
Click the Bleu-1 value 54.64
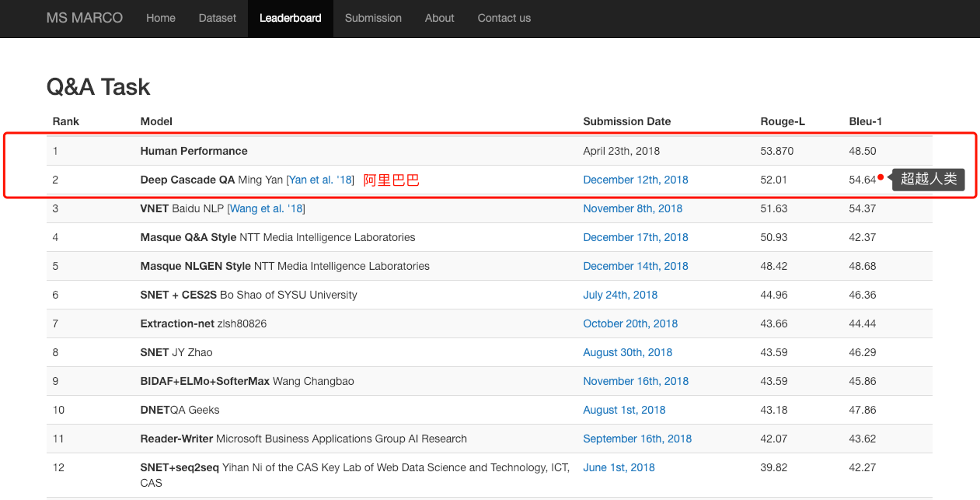coord(863,180)
